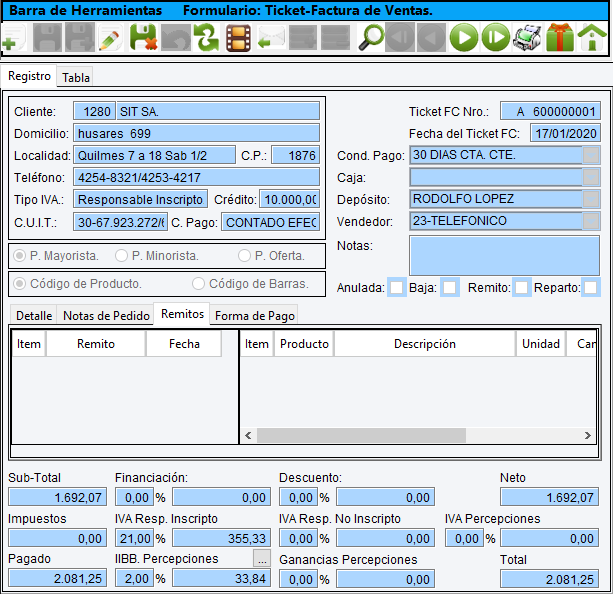Check the Anulada checkbox

397,288
